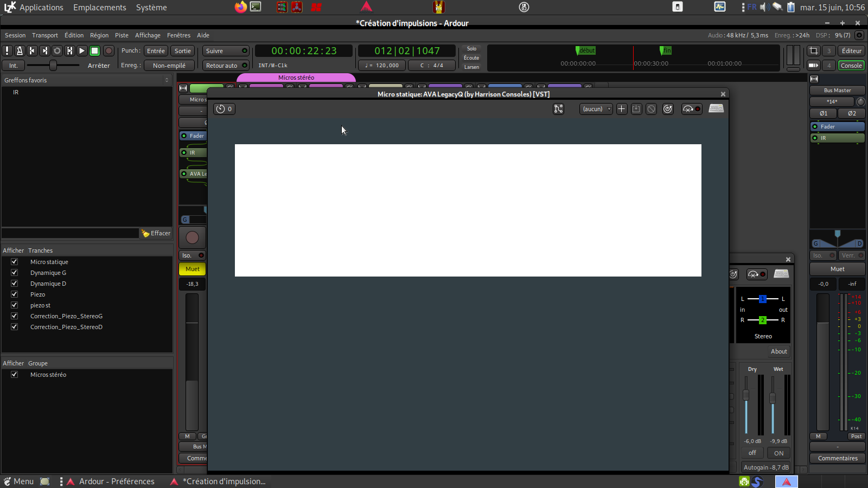Toggle Retour auto button
Screen dimensions: 868x488
tap(226, 66)
